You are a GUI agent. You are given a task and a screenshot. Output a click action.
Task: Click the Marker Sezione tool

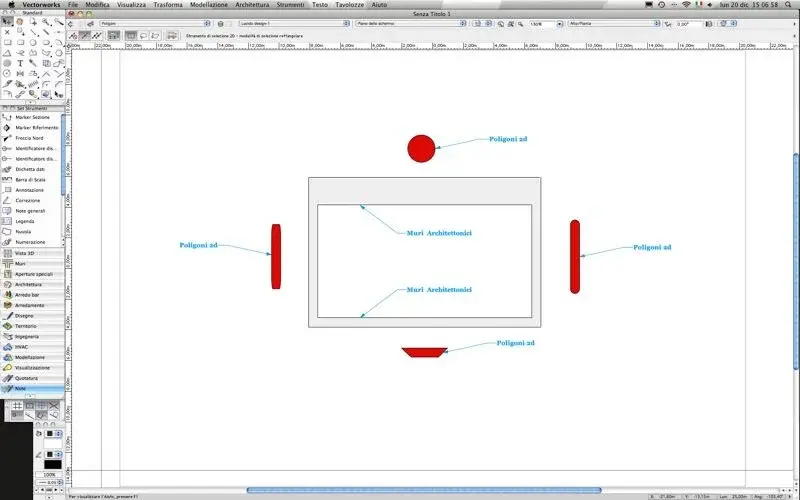pos(32,117)
